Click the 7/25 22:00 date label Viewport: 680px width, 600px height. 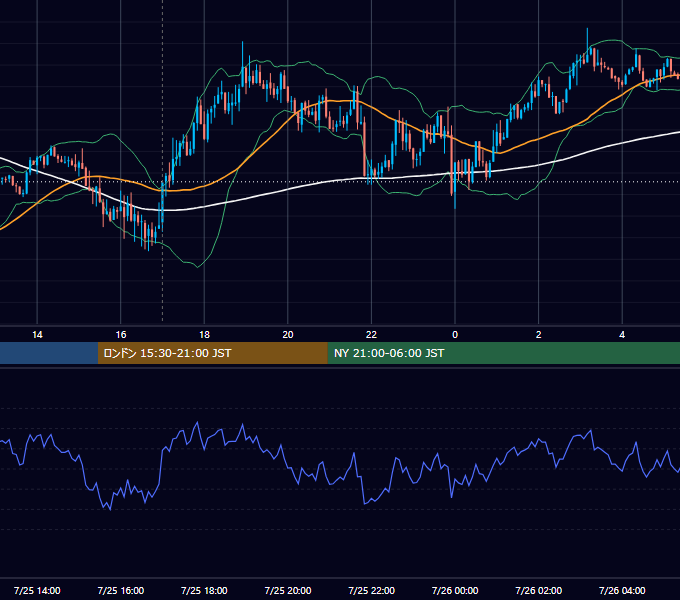(371, 590)
